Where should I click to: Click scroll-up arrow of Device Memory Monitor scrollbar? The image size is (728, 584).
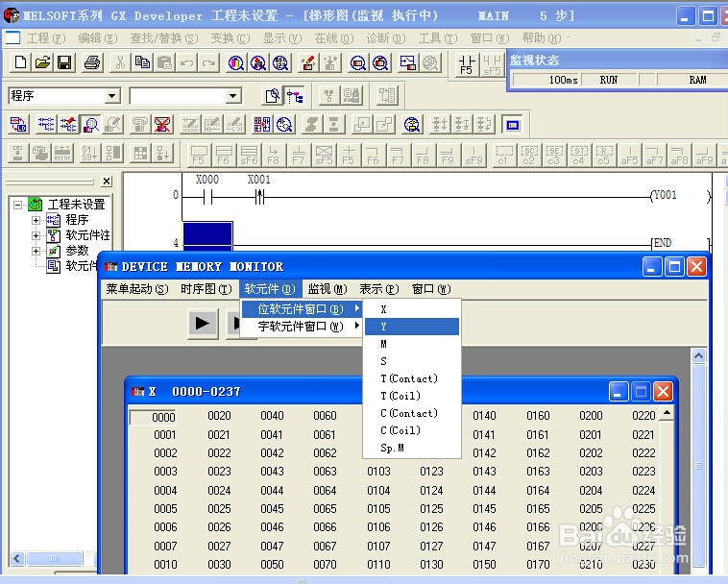tap(699, 355)
